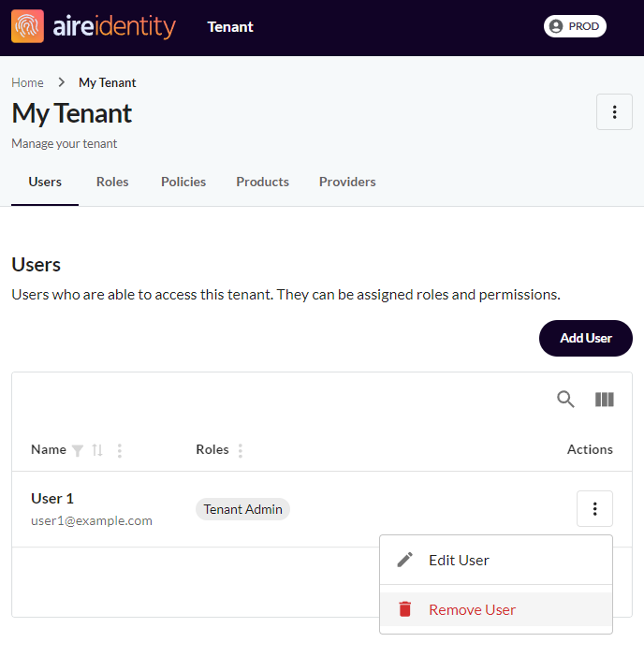644x657 pixels.
Task: Open the search icon in users table
Action: [x=565, y=399]
